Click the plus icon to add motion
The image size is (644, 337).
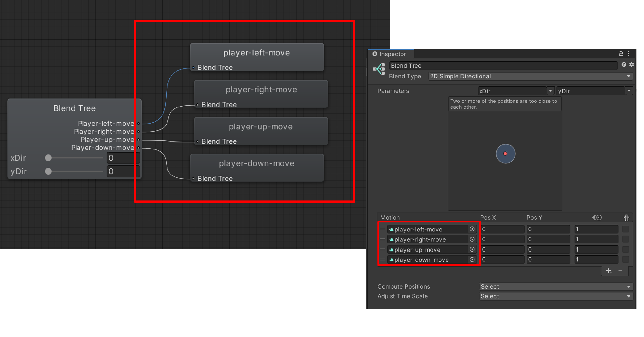point(609,271)
